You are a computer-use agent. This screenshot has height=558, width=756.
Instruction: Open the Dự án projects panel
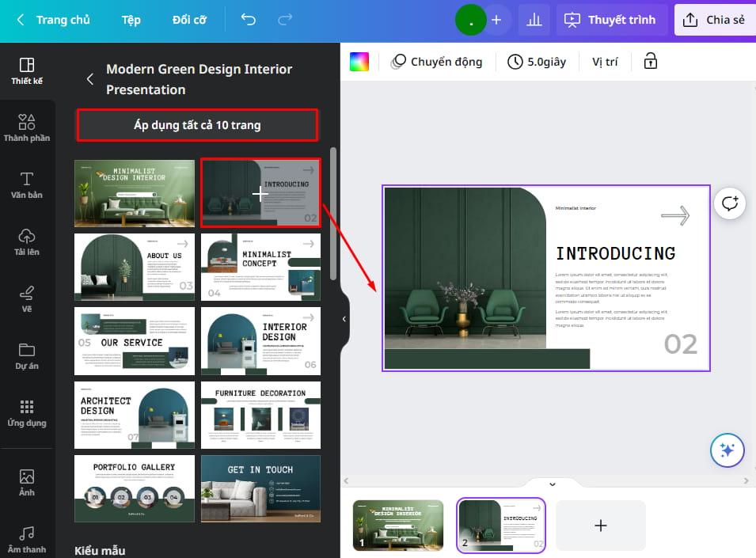point(27,356)
